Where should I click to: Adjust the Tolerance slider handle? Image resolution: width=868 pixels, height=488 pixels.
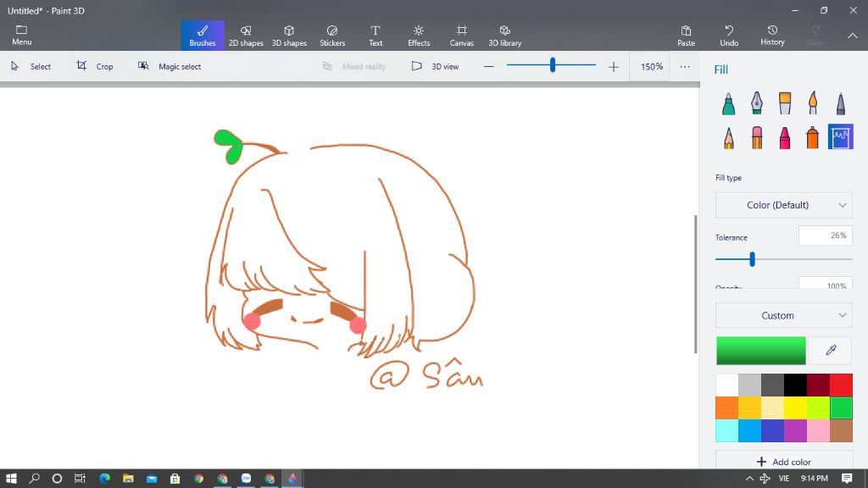tap(753, 259)
